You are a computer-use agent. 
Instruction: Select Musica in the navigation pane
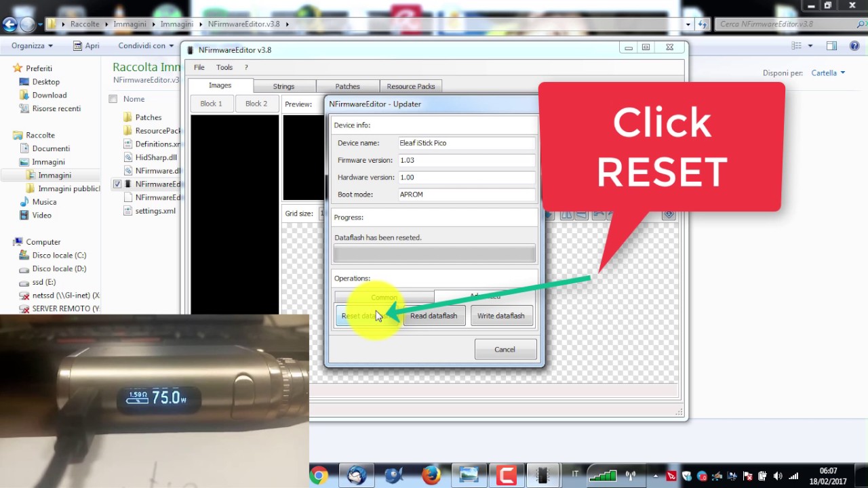pos(44,202)
